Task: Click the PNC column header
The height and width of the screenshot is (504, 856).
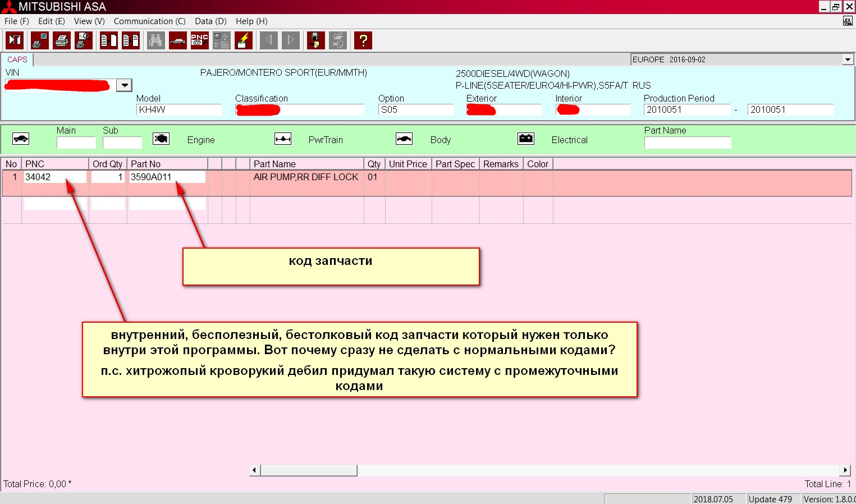Action: (55, 164)
